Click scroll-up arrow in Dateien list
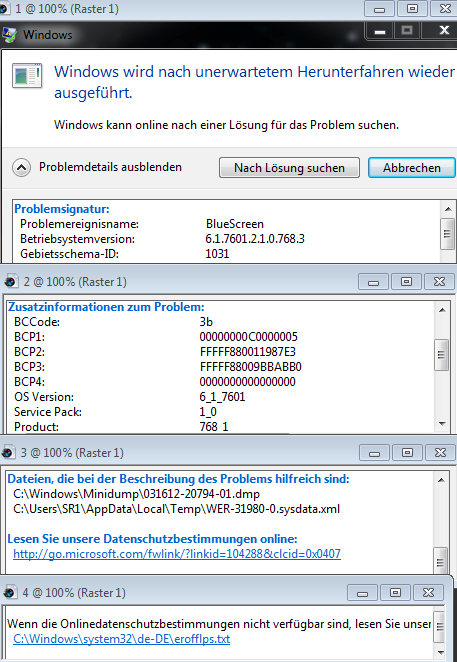This screenshot has height=662, width=457. [441, 480]
